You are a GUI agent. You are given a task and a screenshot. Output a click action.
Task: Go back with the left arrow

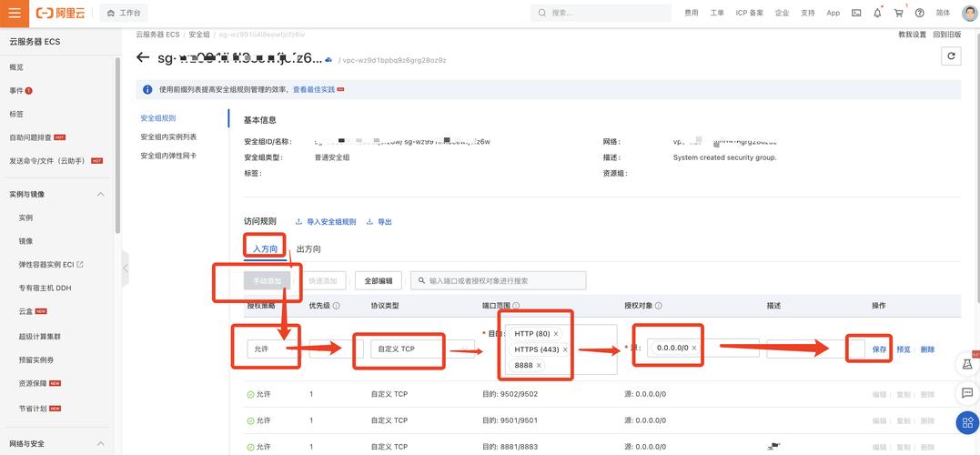click(143, 57)
